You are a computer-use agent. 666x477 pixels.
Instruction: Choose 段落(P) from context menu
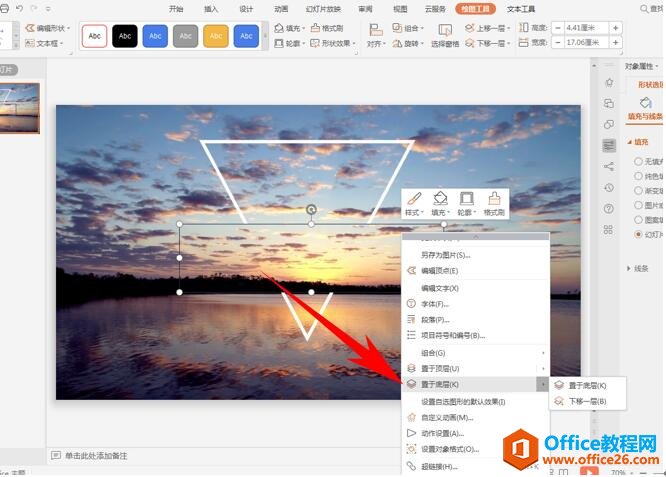tap(475, 319)
